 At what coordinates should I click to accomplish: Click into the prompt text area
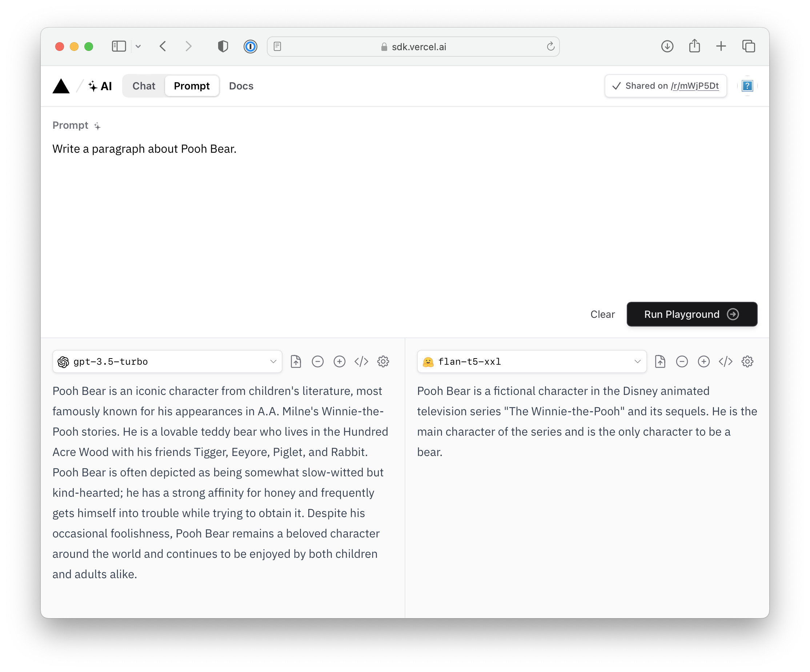pos(405,216)
